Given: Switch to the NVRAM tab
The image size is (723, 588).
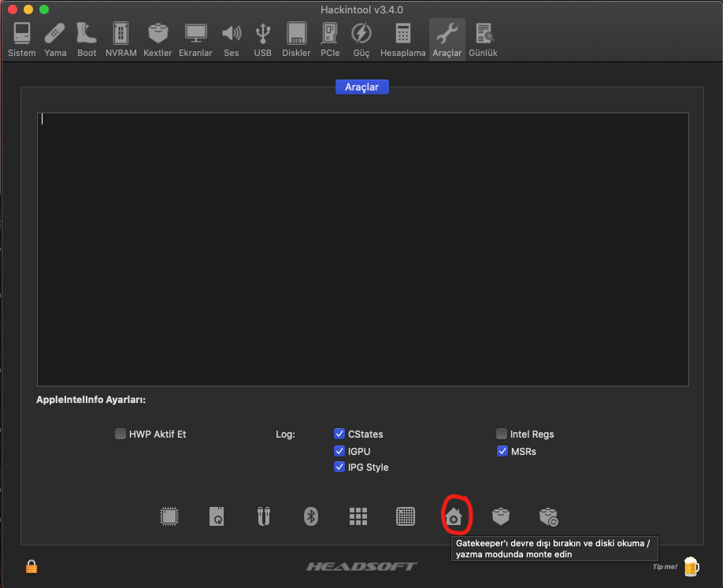Looking at the screenshot, I should point(120,39).
